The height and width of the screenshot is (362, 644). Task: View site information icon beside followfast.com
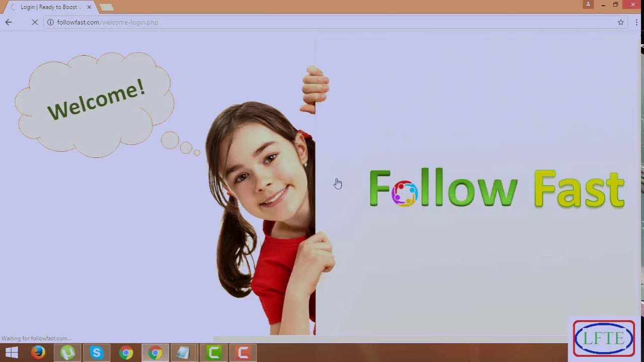click(50, 22)
